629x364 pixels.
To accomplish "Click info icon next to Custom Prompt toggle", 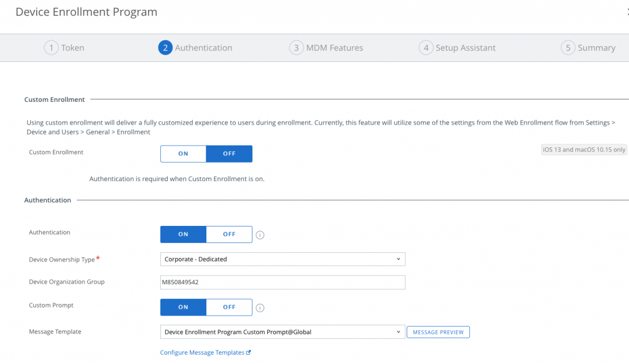I will (x=260, y=308).
